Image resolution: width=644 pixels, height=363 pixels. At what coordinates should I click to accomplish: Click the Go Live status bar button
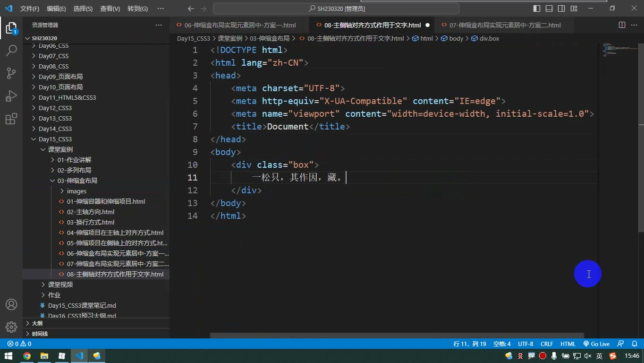pos(596,344)
